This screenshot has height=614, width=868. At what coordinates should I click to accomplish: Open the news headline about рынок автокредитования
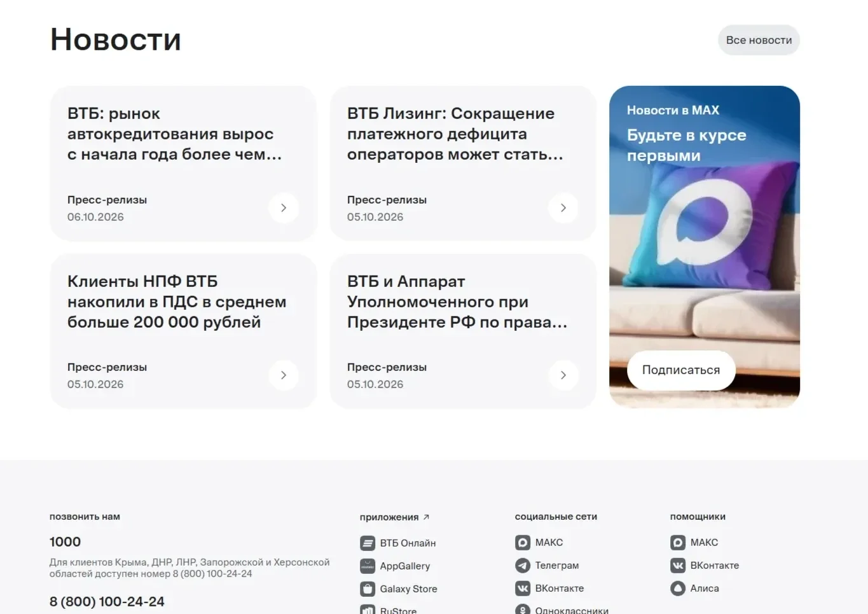175,134
